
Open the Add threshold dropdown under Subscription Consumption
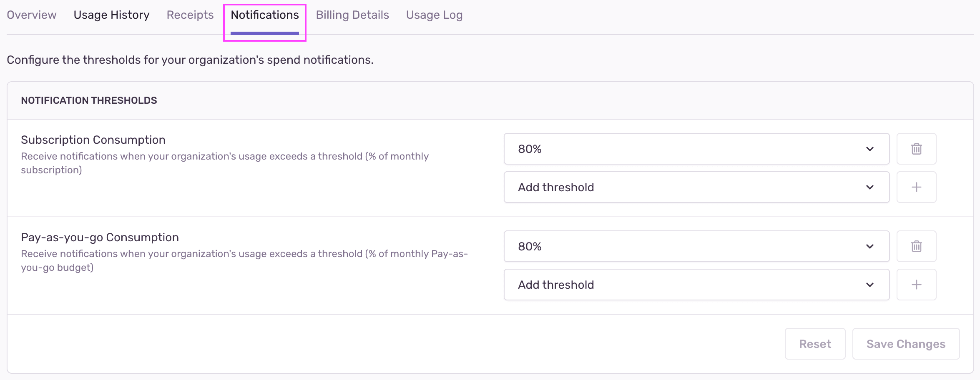[x=696, y=187]
